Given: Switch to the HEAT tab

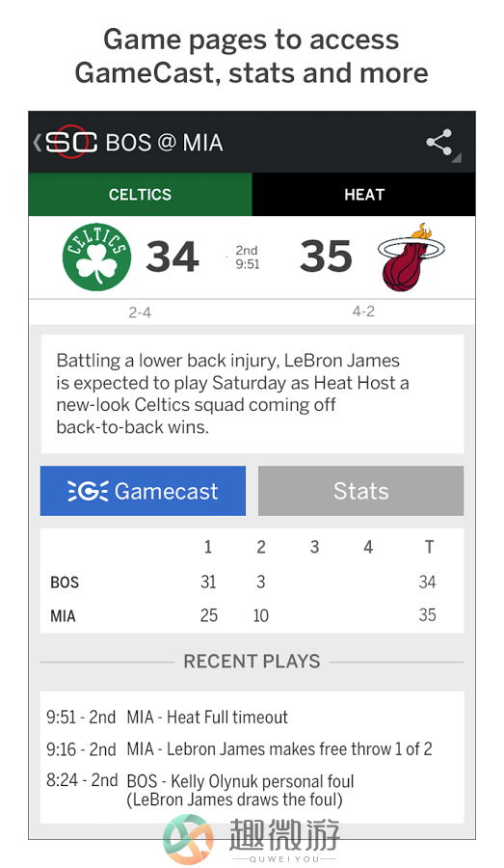Looking at the screenshot, I should tap(363, 194).
